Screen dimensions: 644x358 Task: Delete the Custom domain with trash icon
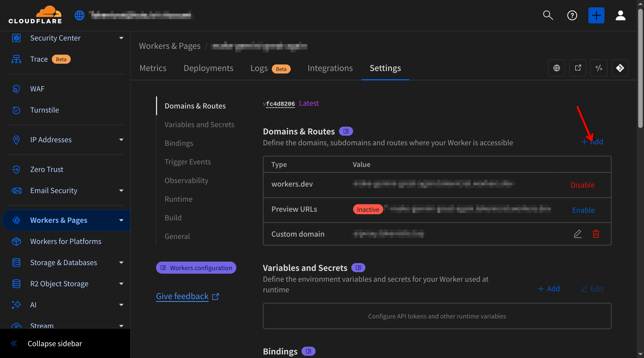point(596,234)
